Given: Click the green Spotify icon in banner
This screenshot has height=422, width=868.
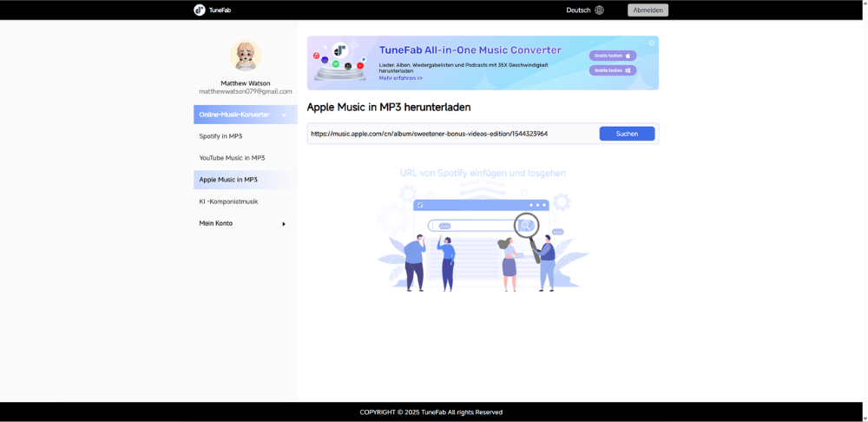Looking at the screenshot, I should pyautogui.click(x=335, y=64).
